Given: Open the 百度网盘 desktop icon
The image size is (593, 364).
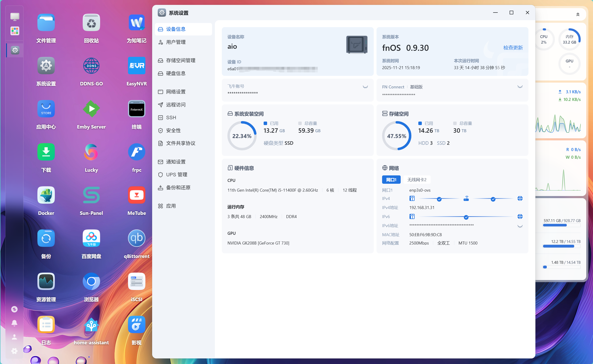Looking at the screenshot, I should (91, 238).
